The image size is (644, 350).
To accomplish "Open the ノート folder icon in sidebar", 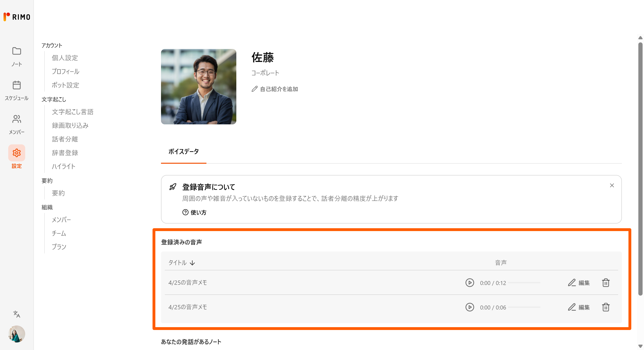I will pyautogui.click(x=16, y=51).
